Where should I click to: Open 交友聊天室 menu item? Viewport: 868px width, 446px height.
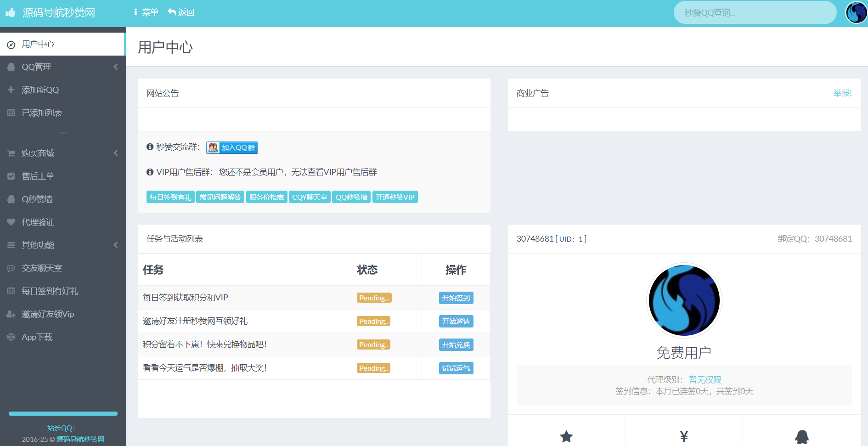tap(42, 268)
